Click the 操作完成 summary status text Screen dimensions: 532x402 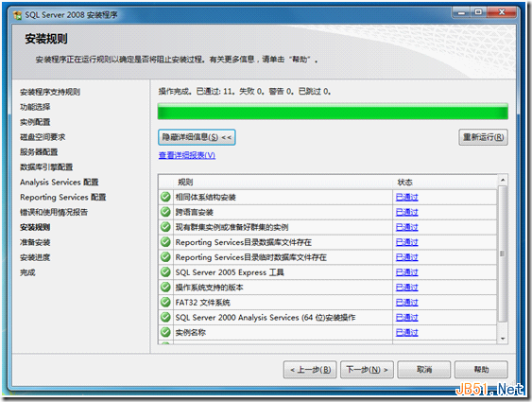point(245,92)
